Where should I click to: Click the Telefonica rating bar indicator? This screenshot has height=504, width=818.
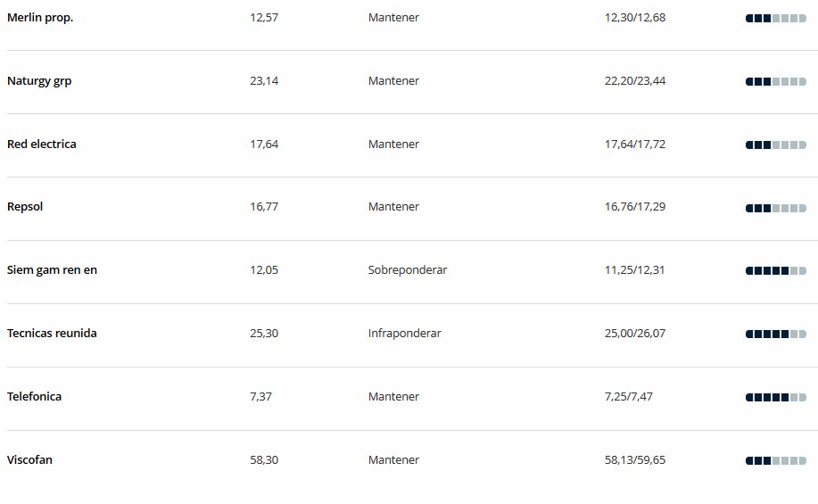[x=776, y=398]
